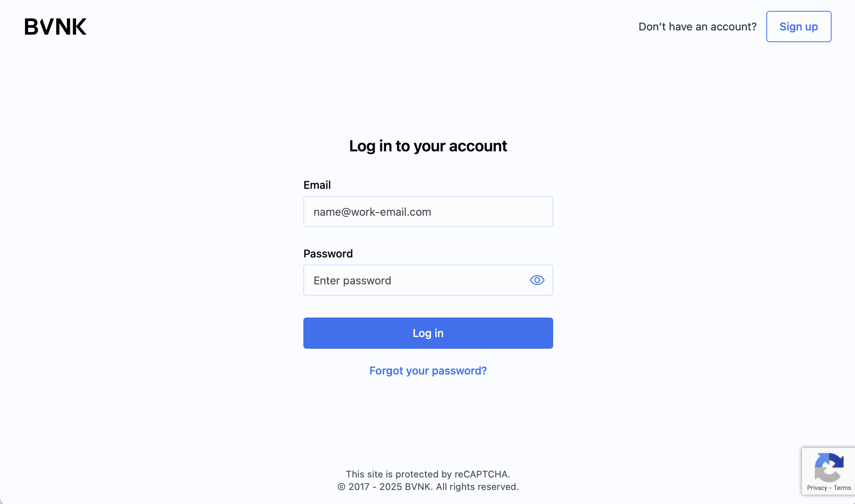Click the Email field label
Image resolution: width=855 pixels, height=504 pixels.
tap(317, 185)
